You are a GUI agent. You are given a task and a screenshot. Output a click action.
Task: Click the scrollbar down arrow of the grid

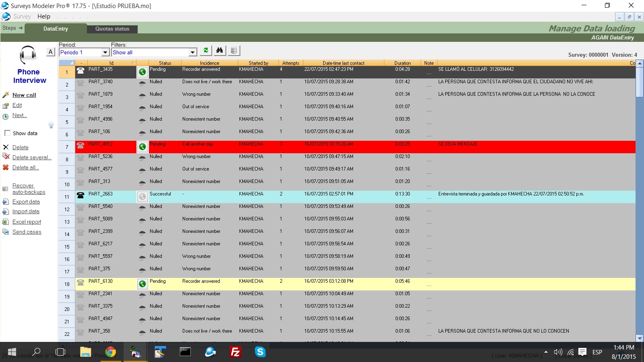tap(639, 338)
